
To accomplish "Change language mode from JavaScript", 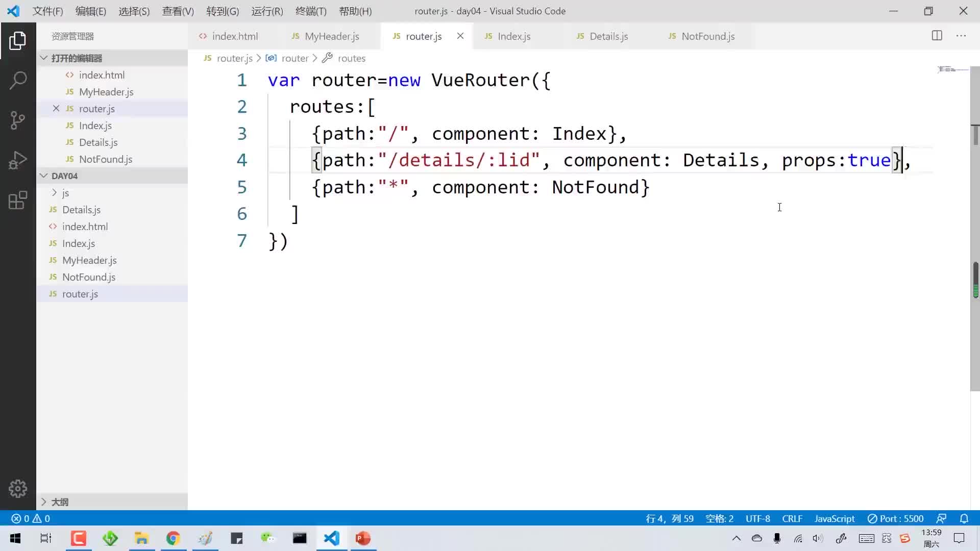I will point(835,518).
